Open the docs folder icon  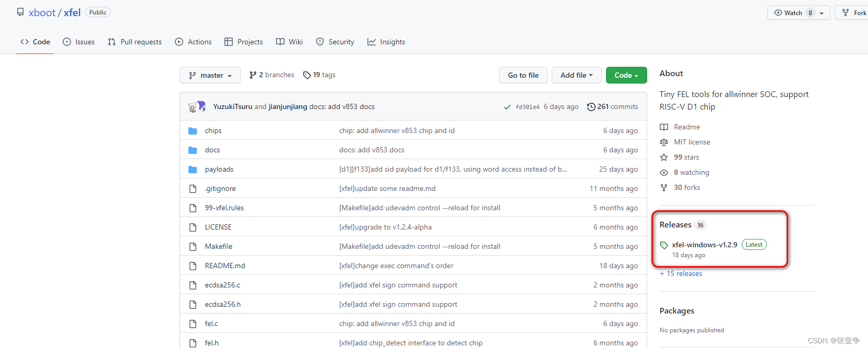pyautogui.click(x=193, y=150)
